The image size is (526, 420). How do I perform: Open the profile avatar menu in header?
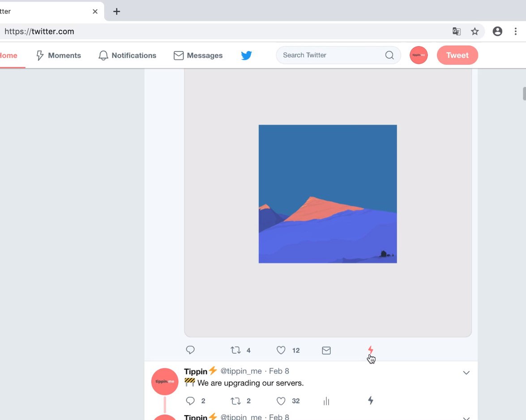(418, 55)
